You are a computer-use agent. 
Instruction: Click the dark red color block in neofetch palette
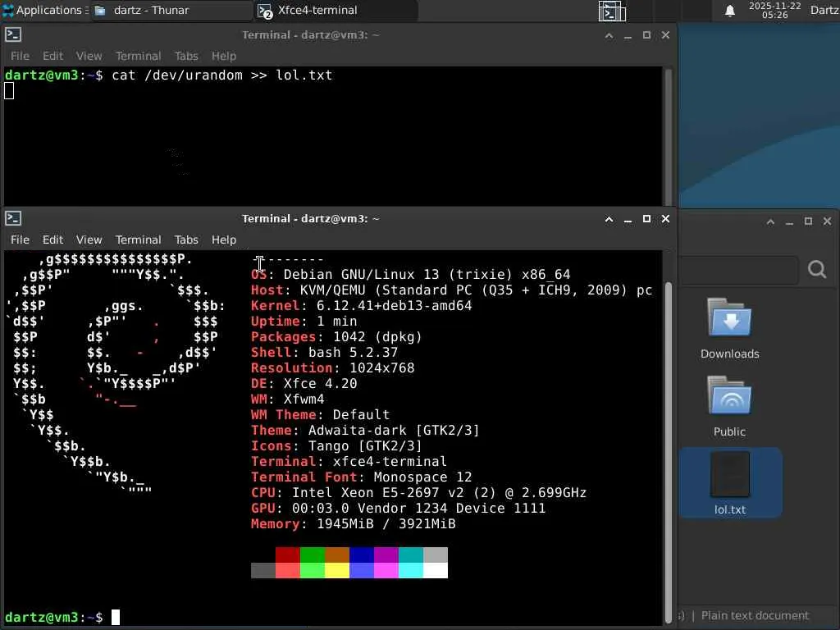point(288,555)
